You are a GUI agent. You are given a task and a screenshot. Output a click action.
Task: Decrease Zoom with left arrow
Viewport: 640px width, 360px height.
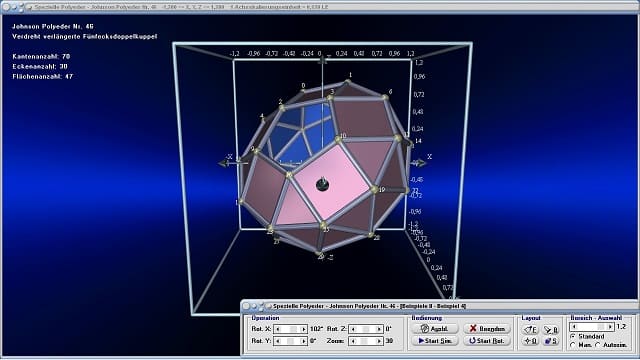tap(353, 341)
